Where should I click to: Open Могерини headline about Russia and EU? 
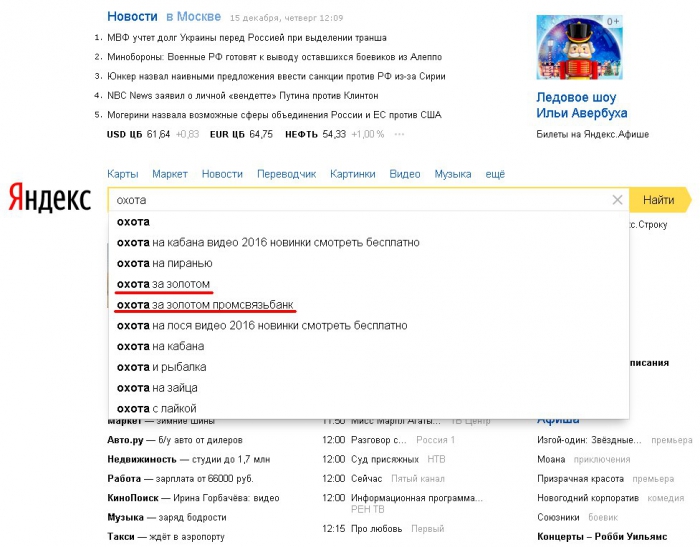[274, 115]
